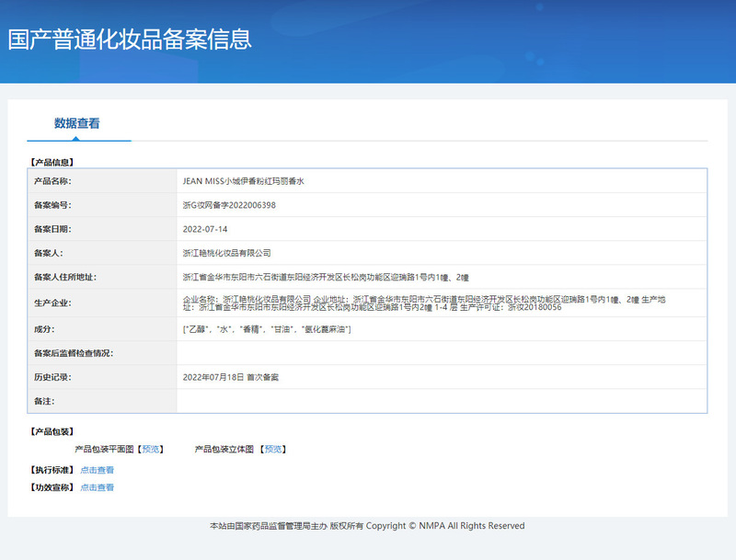
Task: Click the 备注 row label
Action: (x=44, y=401)
